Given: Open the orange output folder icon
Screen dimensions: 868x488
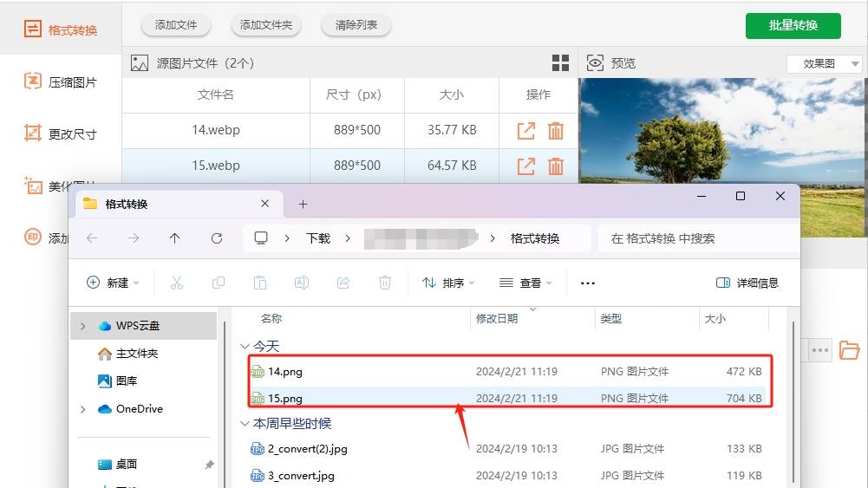Looking at the screenshot, I should pyautogui.click(x=849, y=349).
